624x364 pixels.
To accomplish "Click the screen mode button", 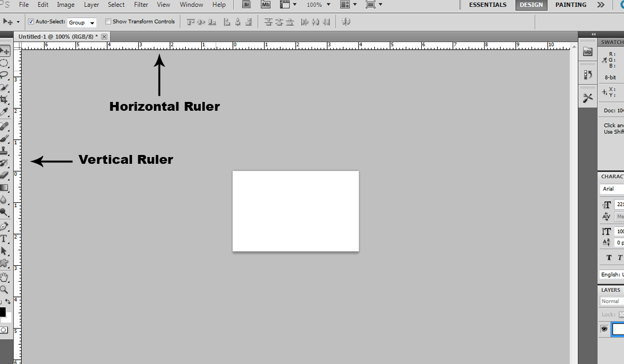I will (x=370, y=5).
